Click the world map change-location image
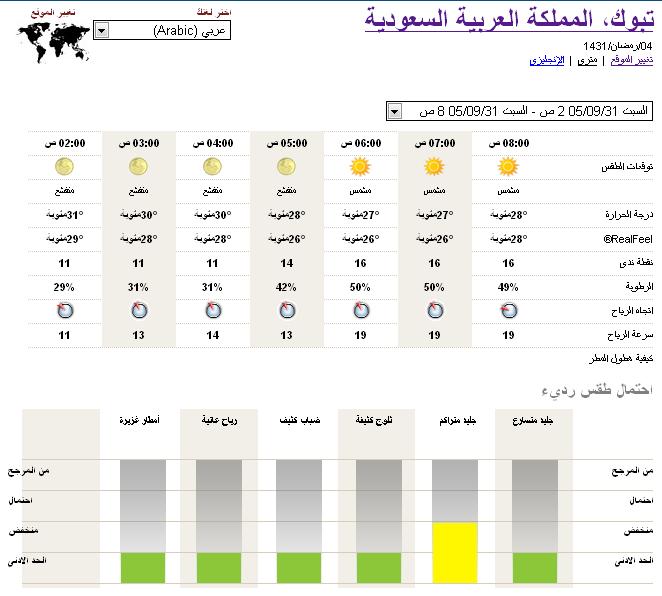The height and width of the screenshot is (596, 662). (x=54, y=42)
